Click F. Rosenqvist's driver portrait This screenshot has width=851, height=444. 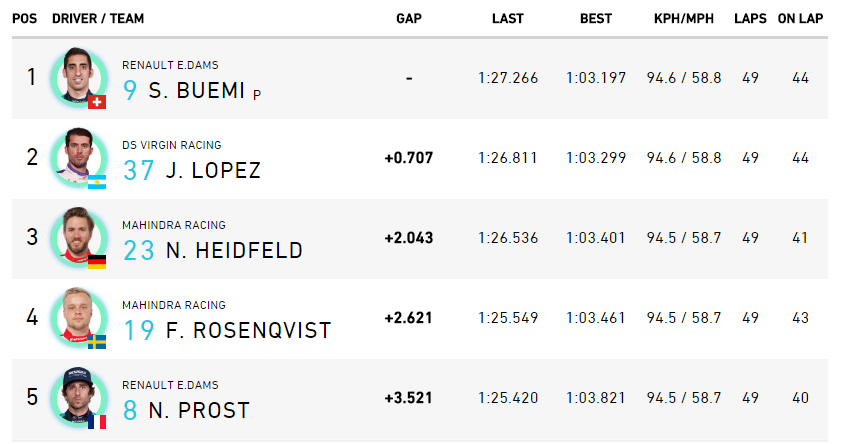coord(79,316)
